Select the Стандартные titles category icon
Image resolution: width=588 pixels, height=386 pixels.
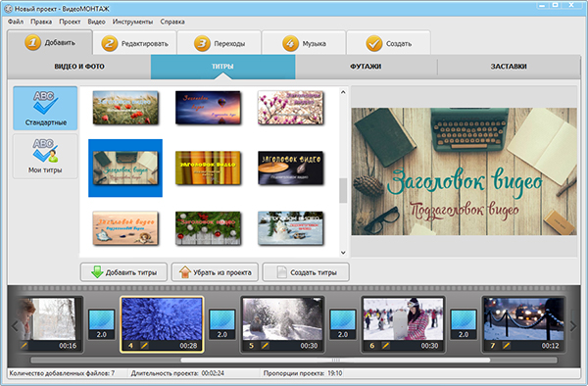click(x=45, y=108)
